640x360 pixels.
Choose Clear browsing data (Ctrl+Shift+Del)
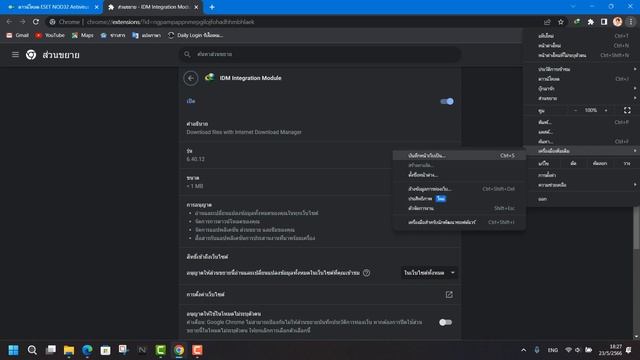pos(459,189)
